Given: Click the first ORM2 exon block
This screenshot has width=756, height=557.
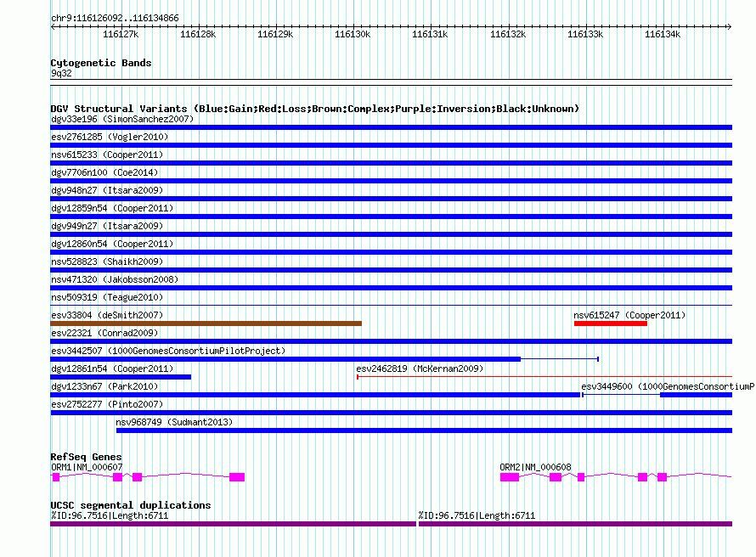Looking at the screenshot, I should pos(510,477).
